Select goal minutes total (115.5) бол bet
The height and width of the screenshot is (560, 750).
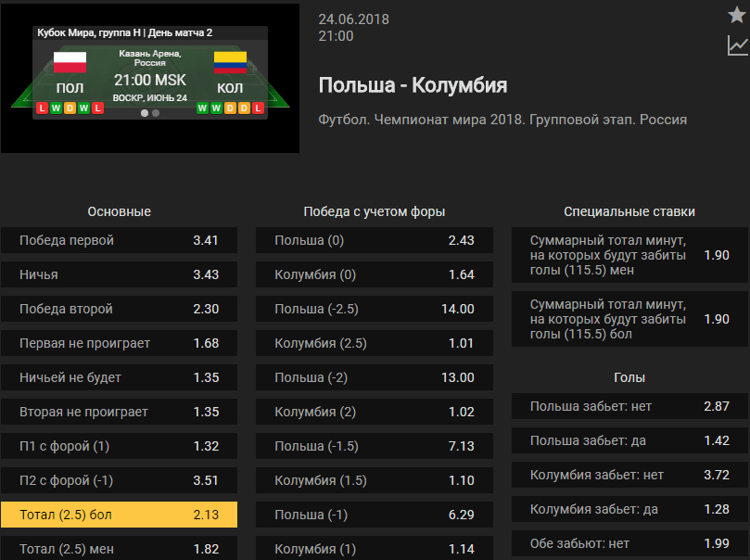tap(629, 319)
